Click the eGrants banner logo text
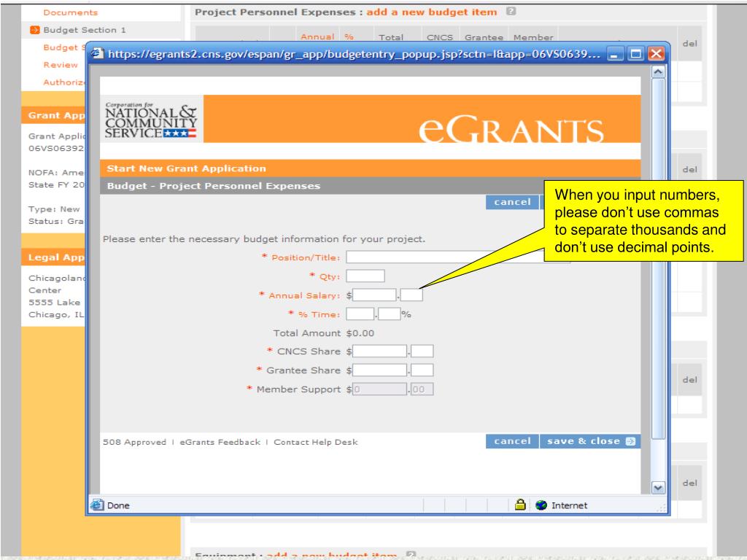 [511, 128]
